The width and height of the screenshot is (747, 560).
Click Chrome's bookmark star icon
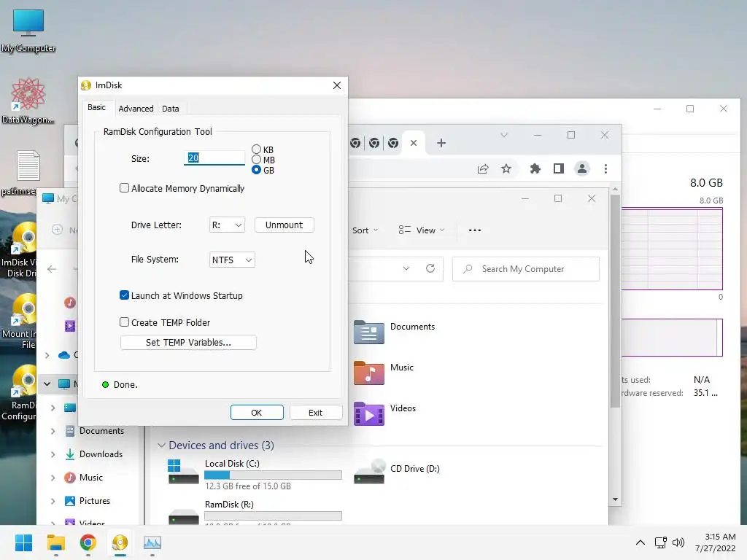pos(506,168)
